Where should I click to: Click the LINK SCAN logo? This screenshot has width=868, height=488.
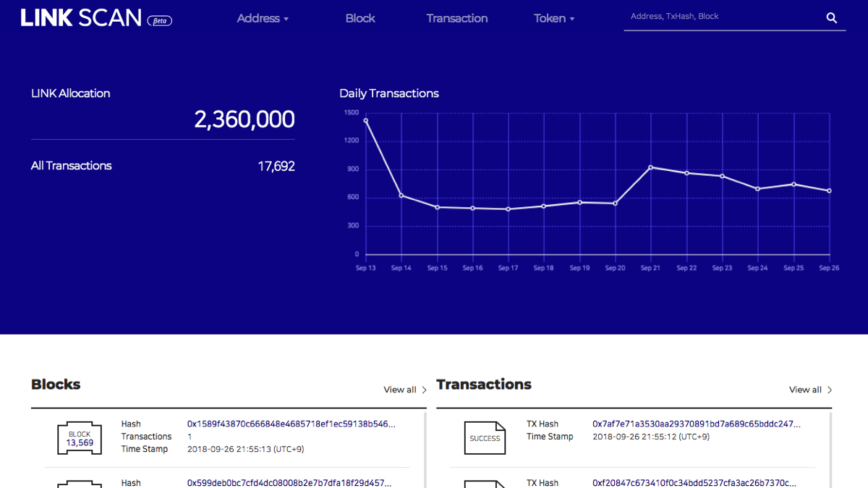coord(81,18)
